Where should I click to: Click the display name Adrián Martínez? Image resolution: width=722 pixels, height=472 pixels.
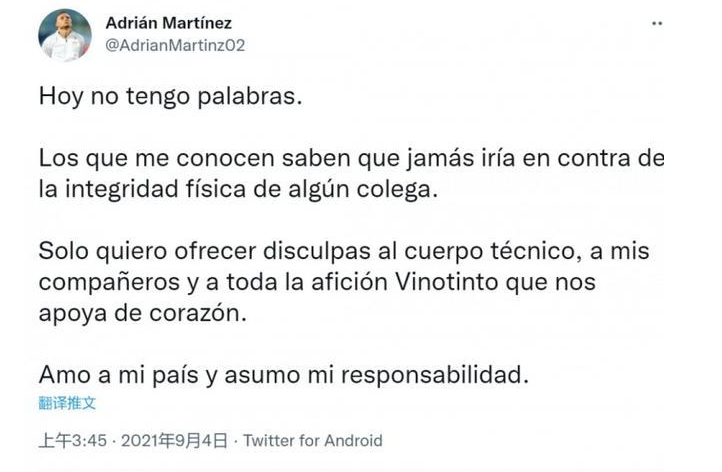pyautogui.click(x=169, y=23)
